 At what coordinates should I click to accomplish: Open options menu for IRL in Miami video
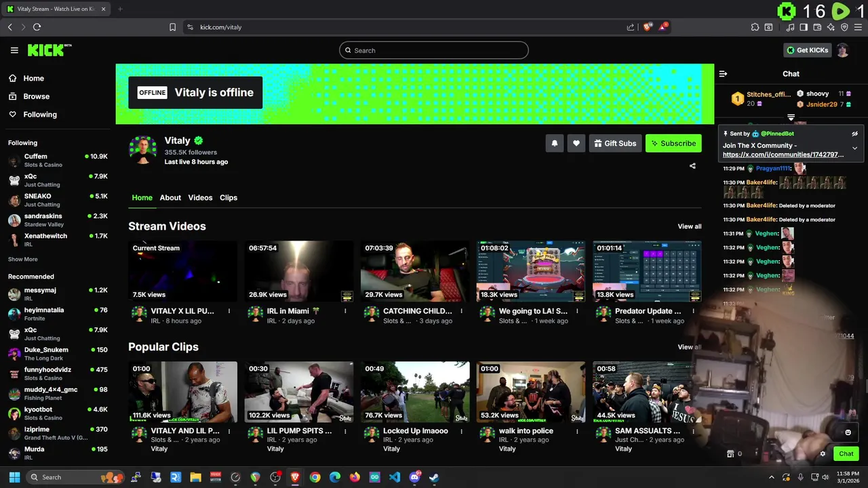point(345,311)
